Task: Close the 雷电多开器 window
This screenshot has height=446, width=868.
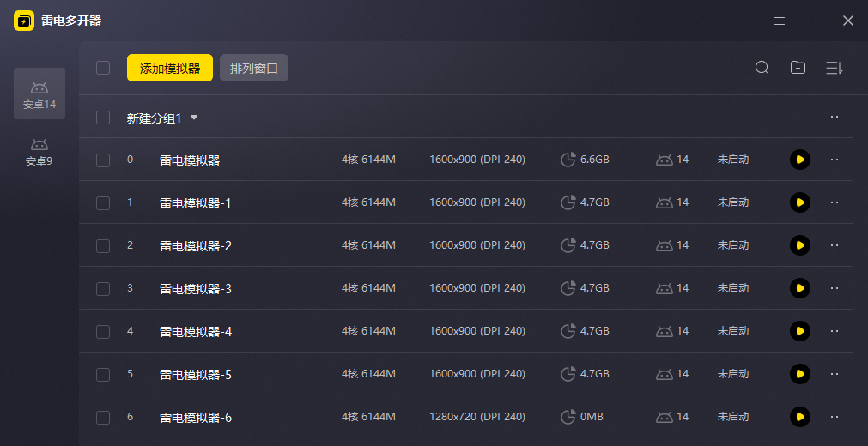Action: (x=848, y=21)
